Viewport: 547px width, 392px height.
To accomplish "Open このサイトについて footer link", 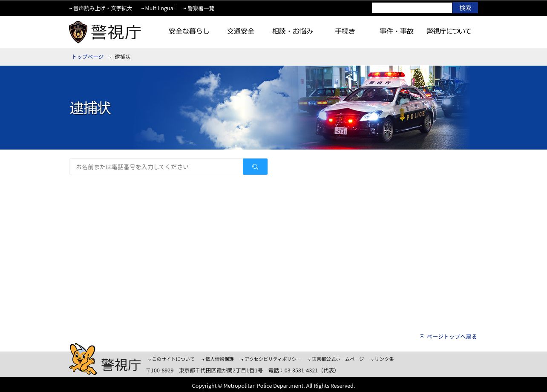I will click(x=173, y=359).
